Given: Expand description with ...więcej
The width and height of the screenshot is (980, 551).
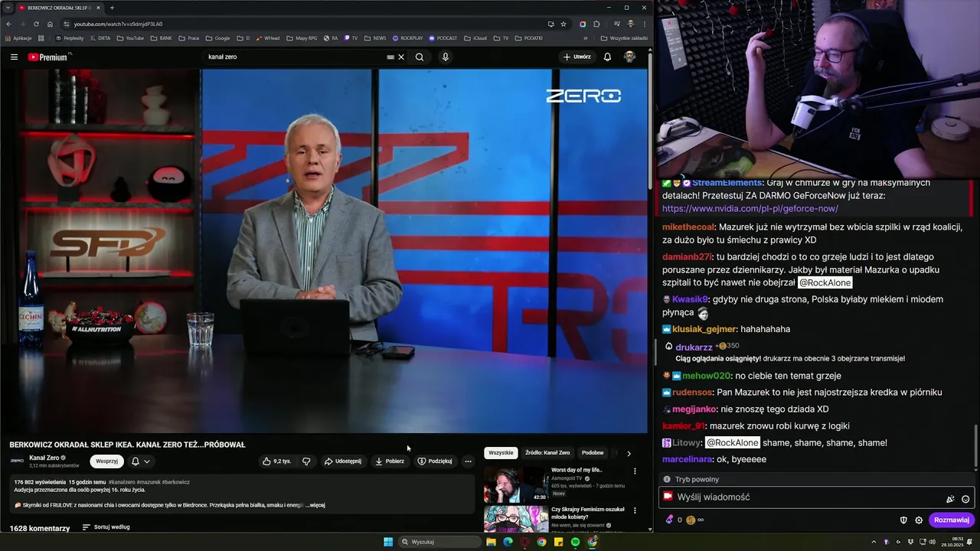Looking at the screenshot, I should tap(315, 505).
